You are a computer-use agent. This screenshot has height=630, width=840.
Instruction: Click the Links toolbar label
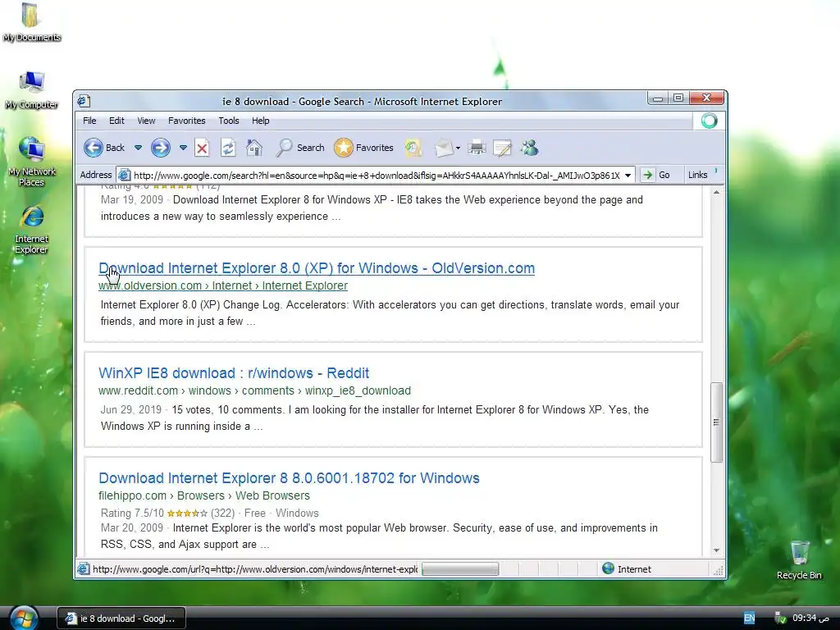[x=697, y=175]
